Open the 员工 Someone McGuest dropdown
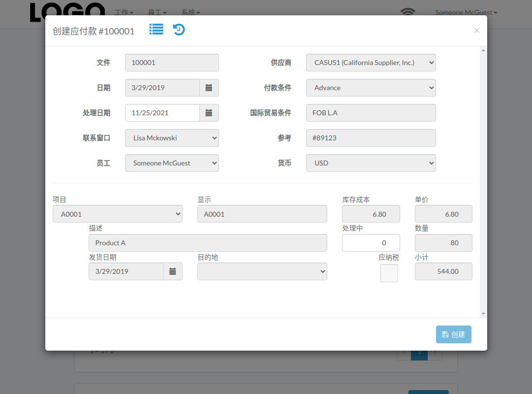Viewport: 532px width, 394px height. 172,163
